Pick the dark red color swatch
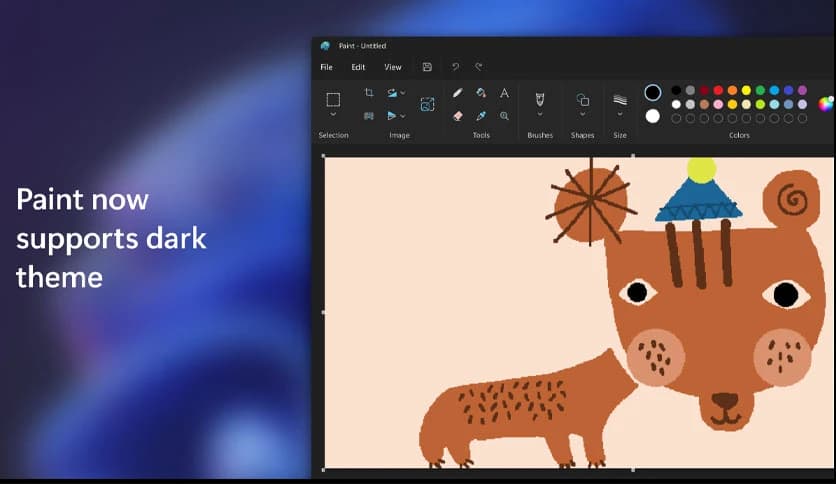 704,90
